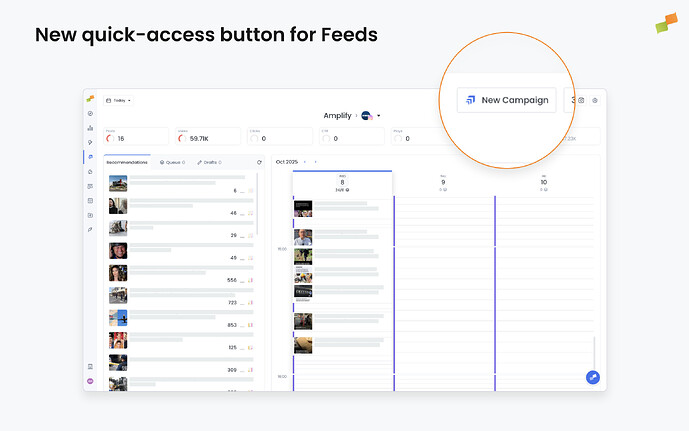Switch to the Recommendations tab
This screenshot has width=689, height=431.
coord(127,162)
